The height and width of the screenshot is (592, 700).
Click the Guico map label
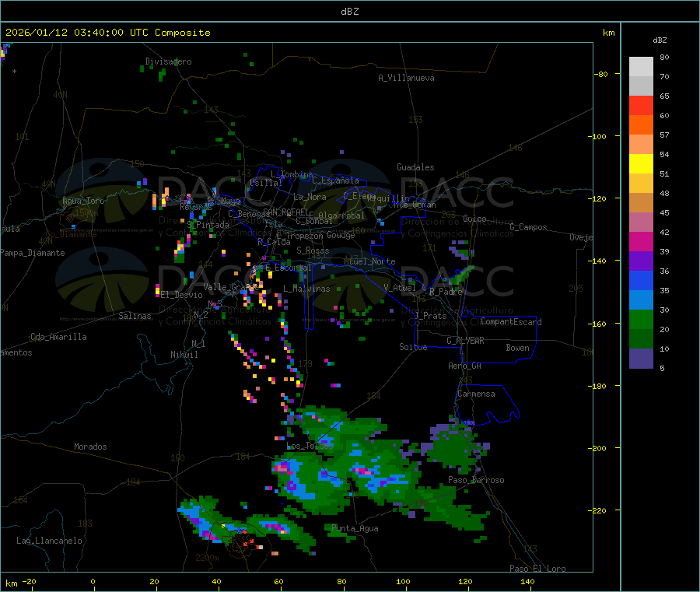tap(474, 219)
